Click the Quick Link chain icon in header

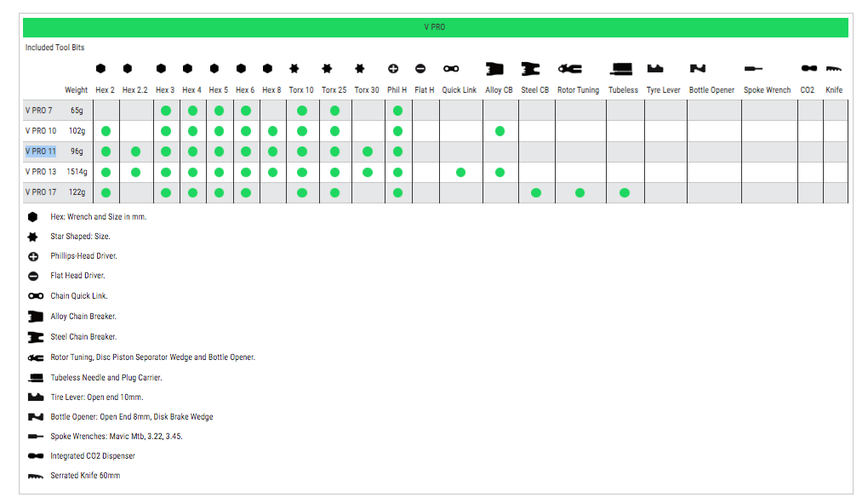click(x=451, y=68)
